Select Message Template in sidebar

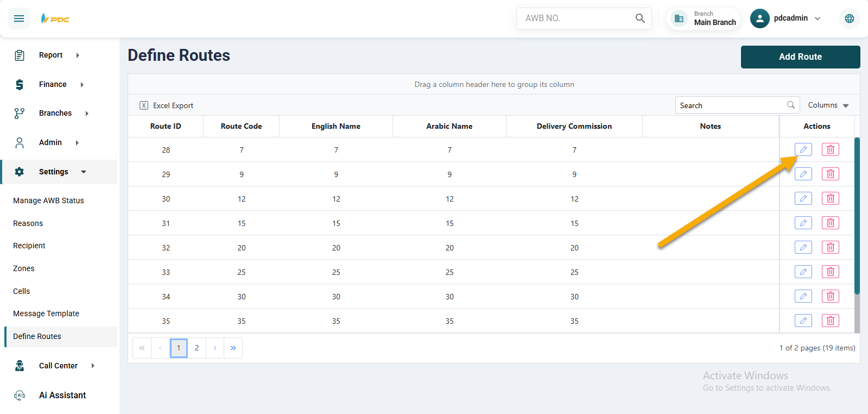[46, 313]
